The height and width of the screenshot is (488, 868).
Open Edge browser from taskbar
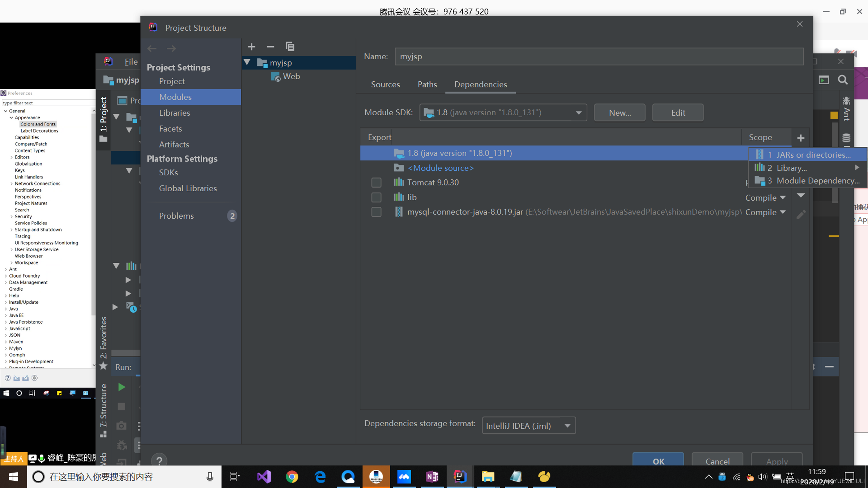click(x=320, y=476)
